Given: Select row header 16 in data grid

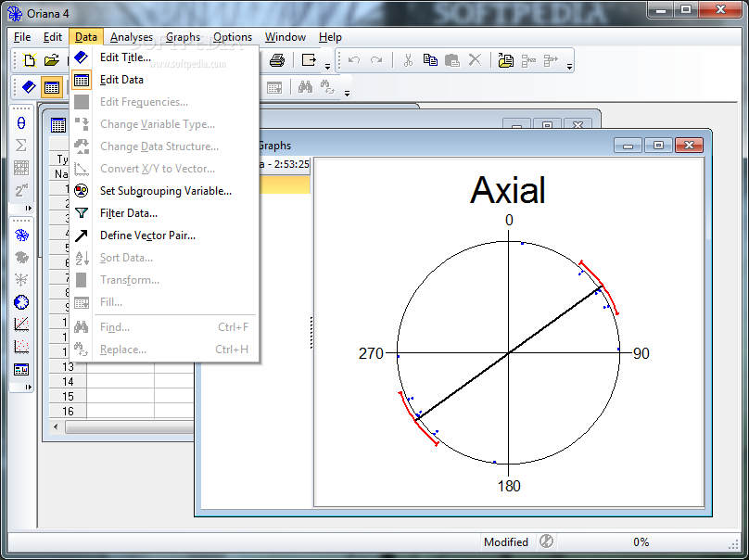Looking at the screenshot, I should (68, 411).
